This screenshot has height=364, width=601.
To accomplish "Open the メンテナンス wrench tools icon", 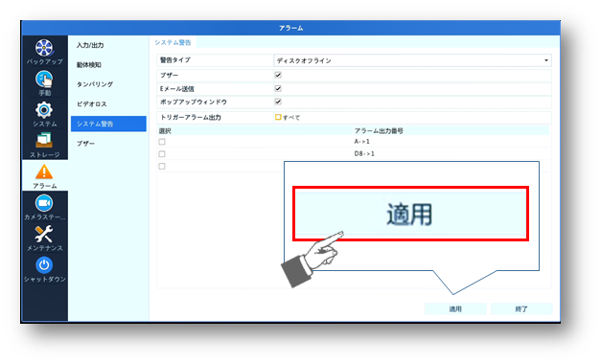I will 44,234.
